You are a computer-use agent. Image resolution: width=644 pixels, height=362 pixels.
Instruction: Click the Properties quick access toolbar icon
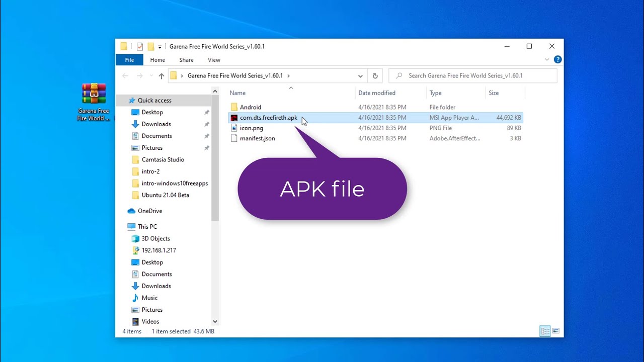tap(140, 46)
